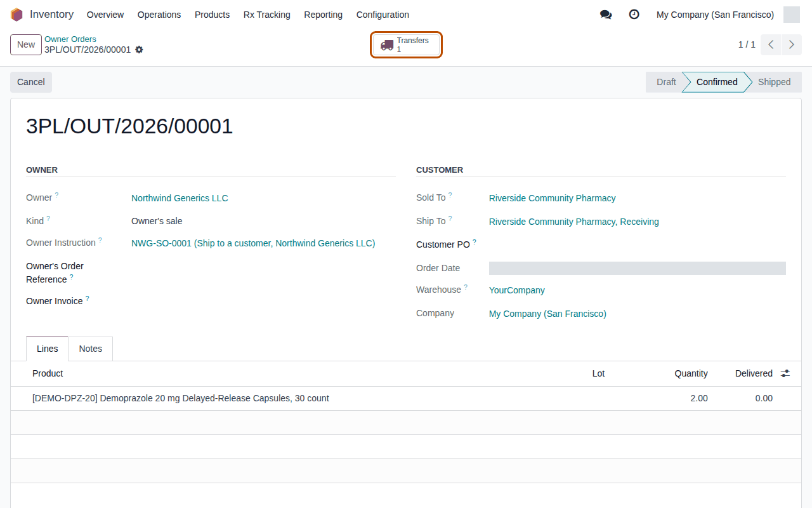This screenshot has width=812, height=508.
Task: Open the gear actions menu beside record name
Action: click(x=139, y=50)
